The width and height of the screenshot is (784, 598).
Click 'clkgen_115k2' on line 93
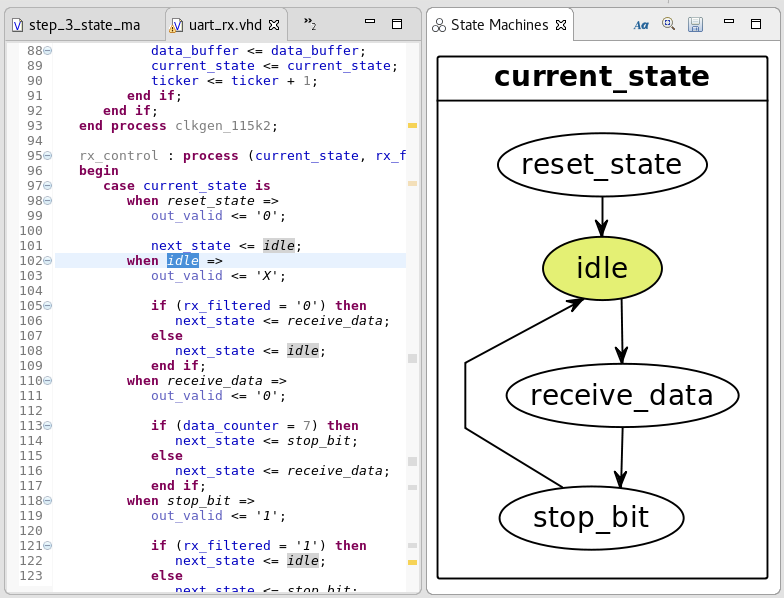point(223,126)
